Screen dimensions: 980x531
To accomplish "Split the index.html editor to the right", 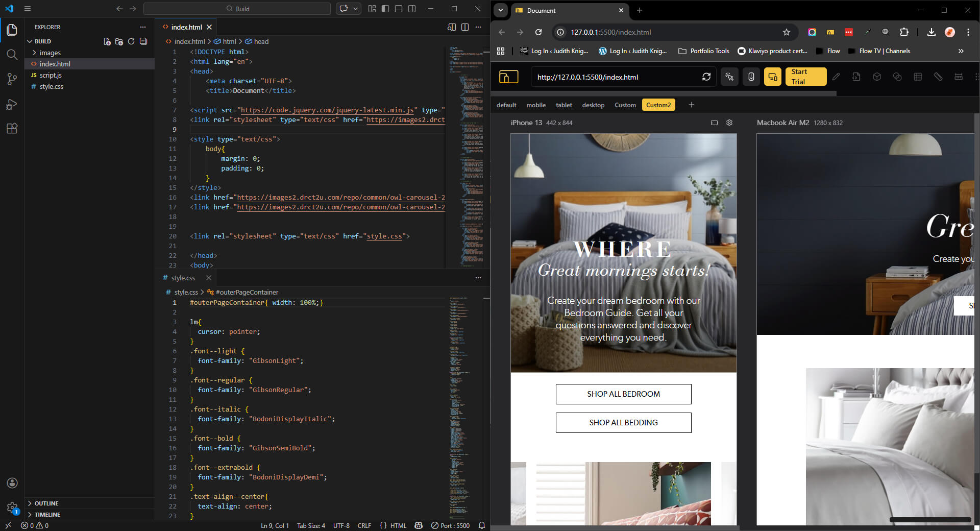I will [x=465, y=27].
